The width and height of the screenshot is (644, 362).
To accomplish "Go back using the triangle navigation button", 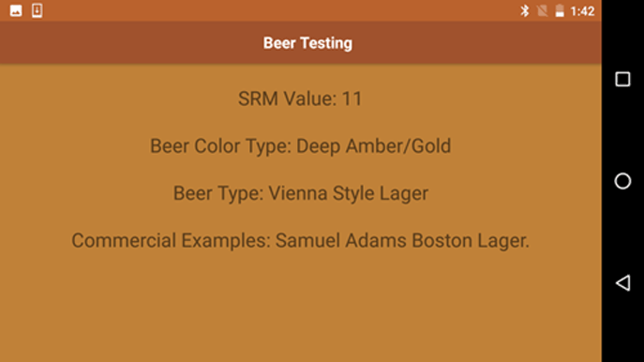I will pos(622,282).
